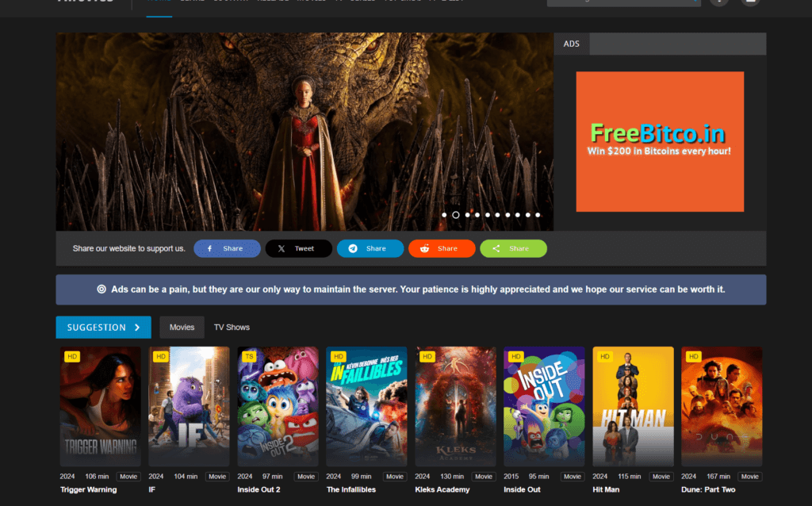Share the website on Telegram
The height and width of the screenshot is (506, 812).
coord(370,248)
